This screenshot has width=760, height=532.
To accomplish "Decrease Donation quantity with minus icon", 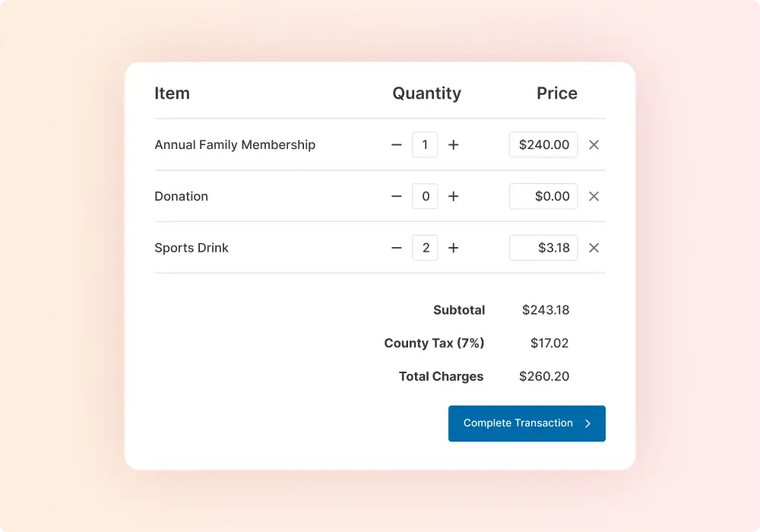I will coord(396,196).
